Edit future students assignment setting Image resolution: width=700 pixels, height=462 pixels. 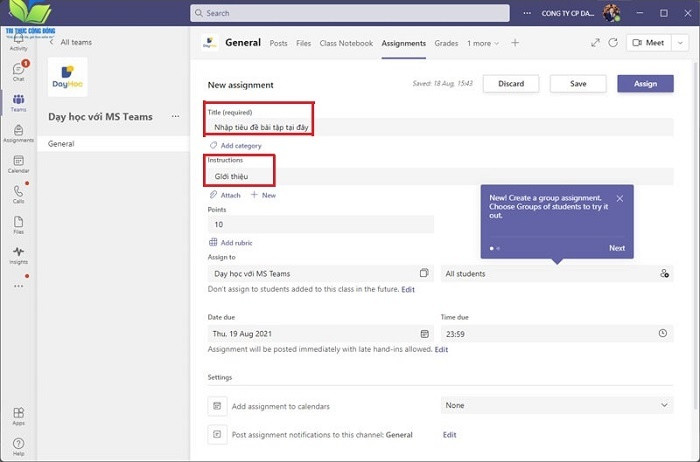coord(408,289)
